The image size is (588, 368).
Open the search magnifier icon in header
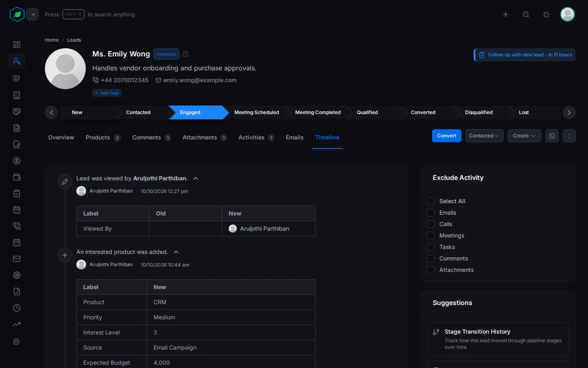(x=526, y=15)
